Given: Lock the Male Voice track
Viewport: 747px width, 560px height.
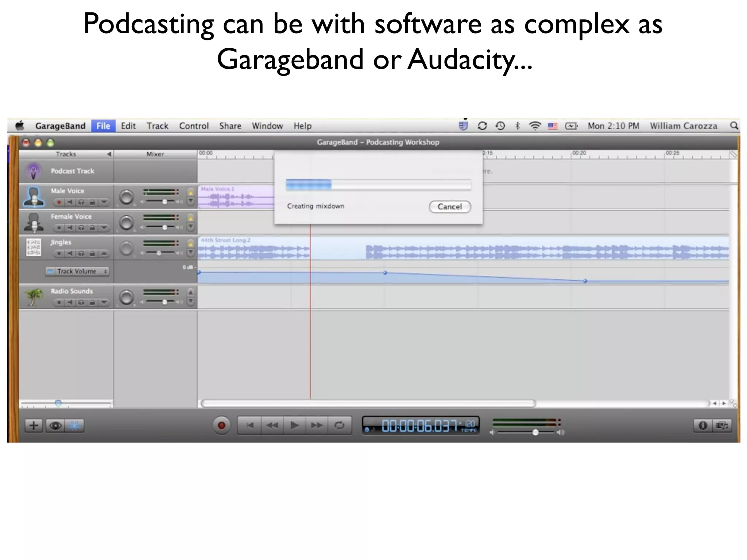Looking at the screenshot, I should tap(92, 202).
